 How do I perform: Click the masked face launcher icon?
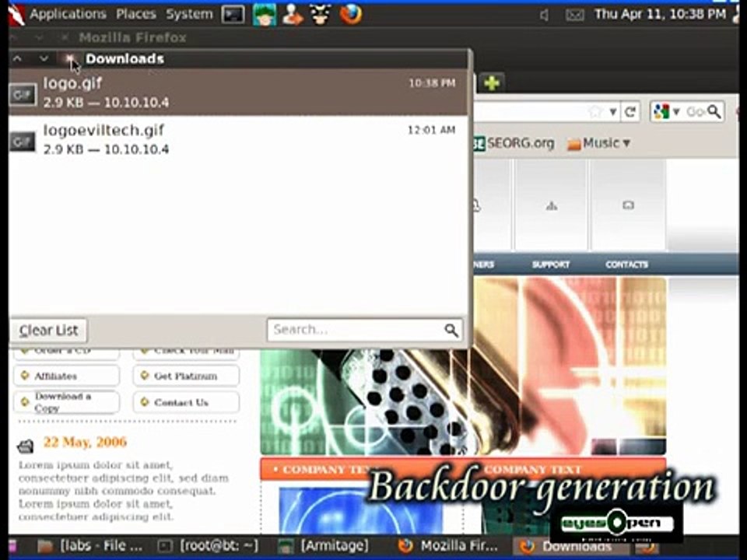click(321, 15)
